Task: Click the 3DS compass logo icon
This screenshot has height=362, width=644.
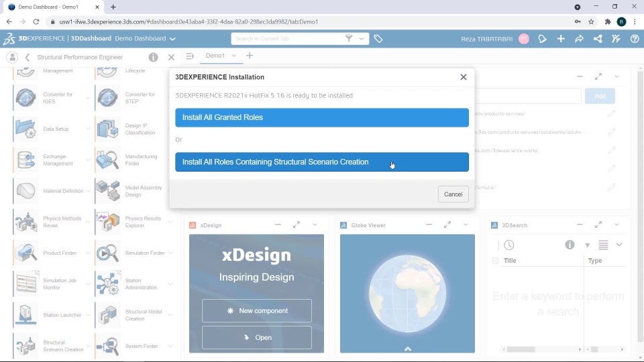Action: (x=9, y=39)
